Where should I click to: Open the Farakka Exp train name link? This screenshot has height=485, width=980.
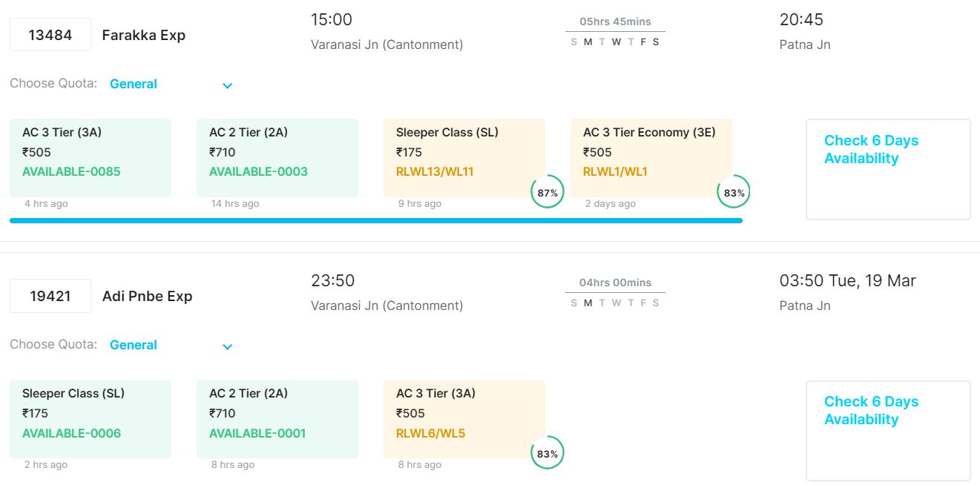(144, 35)
